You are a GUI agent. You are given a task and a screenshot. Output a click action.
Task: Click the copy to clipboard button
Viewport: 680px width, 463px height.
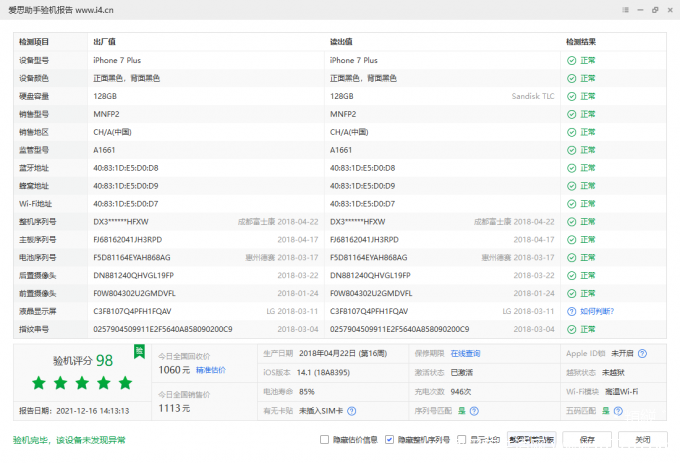click(x=532, y=440)
